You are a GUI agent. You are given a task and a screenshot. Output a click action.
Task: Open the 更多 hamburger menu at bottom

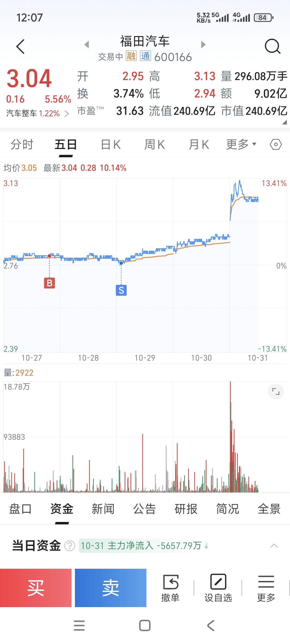coord(266,588)
